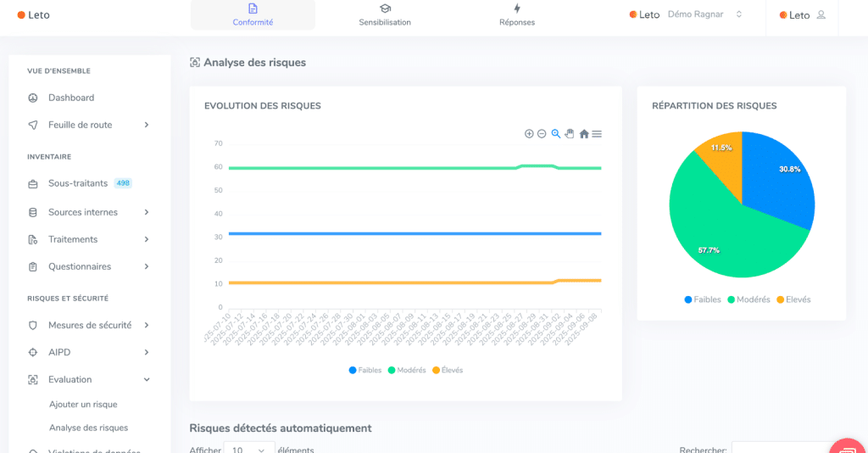Toggle Elevés slice in pie chart legend
Viewport: 868px width, 453px height.
793,299
